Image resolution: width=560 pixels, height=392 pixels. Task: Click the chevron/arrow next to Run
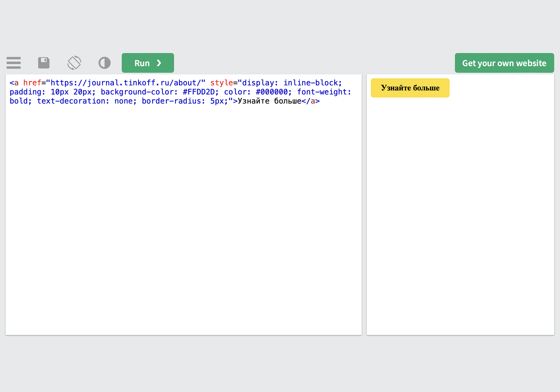(160, 62)
